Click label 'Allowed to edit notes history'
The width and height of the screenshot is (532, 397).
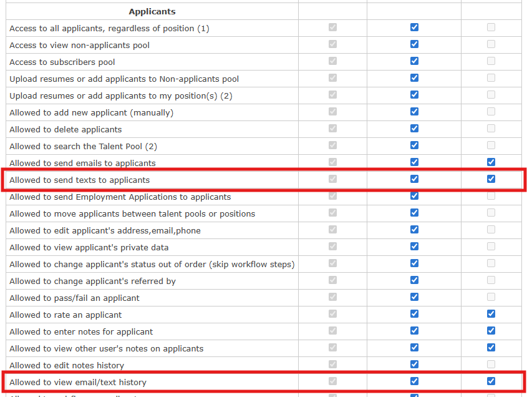pos(67,365)
